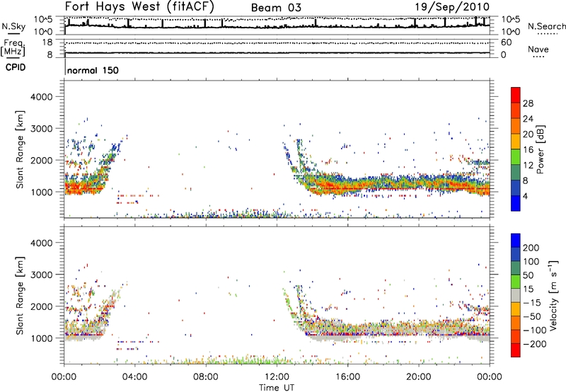This screenshot has width=566, height=392.
Task: Click the "Velocity [m s⁻¹]" color bar title
Action: pos(553,295)
